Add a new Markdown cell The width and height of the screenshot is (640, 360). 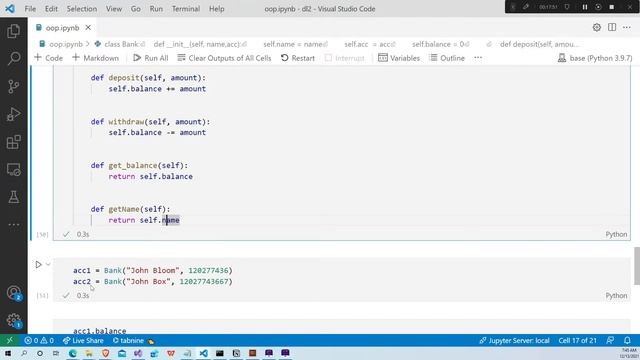pos(95,58)
